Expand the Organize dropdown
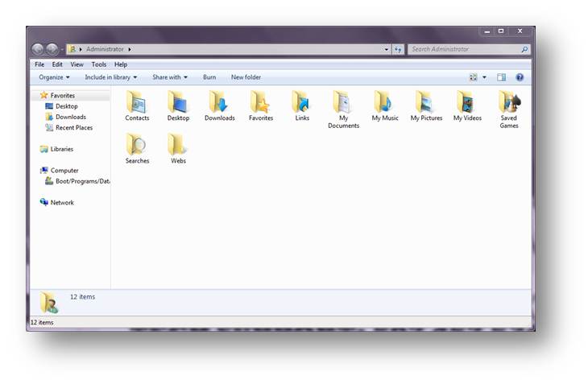This screenshot has width=588, height=384. [x=55, y=77]
